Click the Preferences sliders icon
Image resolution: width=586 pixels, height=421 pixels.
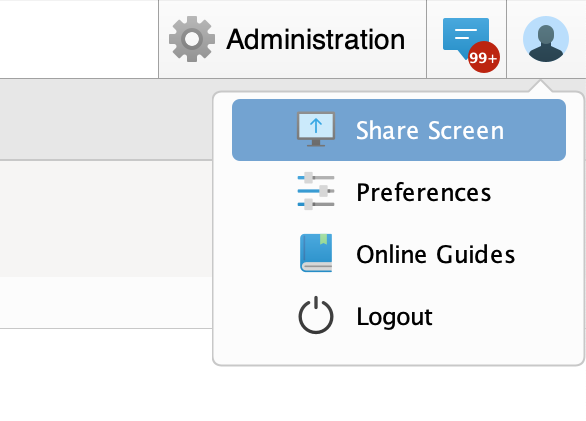click(x=316, y=191)
